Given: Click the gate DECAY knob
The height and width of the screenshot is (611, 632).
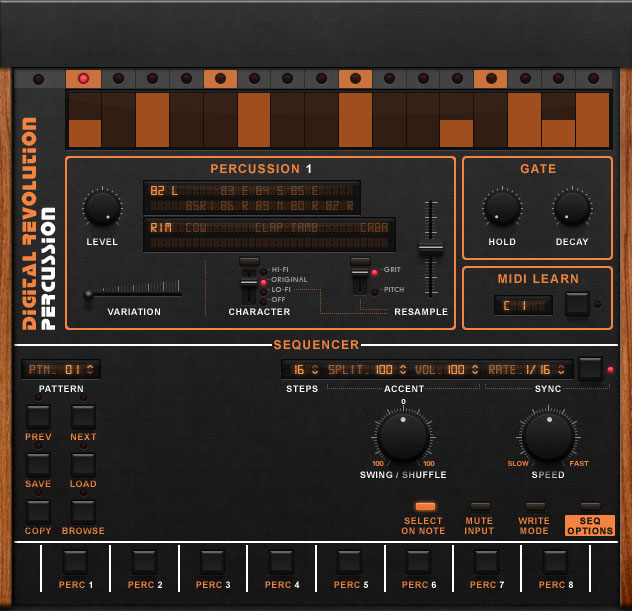Looking at the screenshot, I should [x=572, y=209].
